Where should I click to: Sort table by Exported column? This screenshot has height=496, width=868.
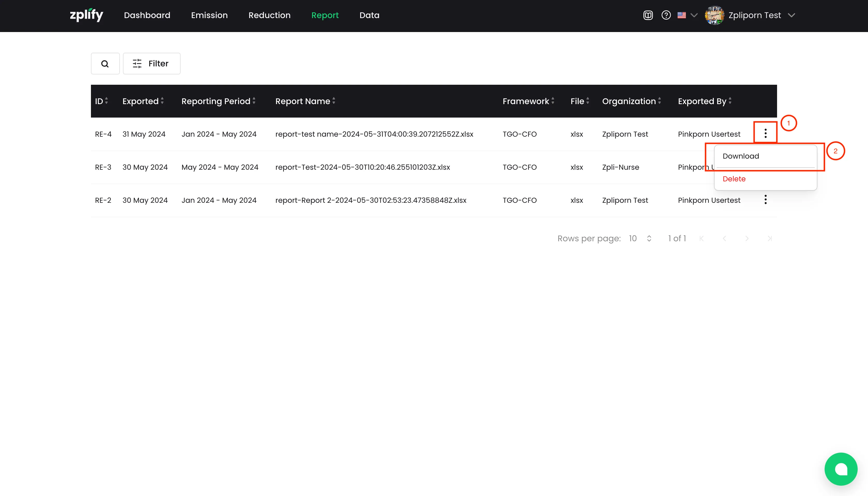point(143,101)
